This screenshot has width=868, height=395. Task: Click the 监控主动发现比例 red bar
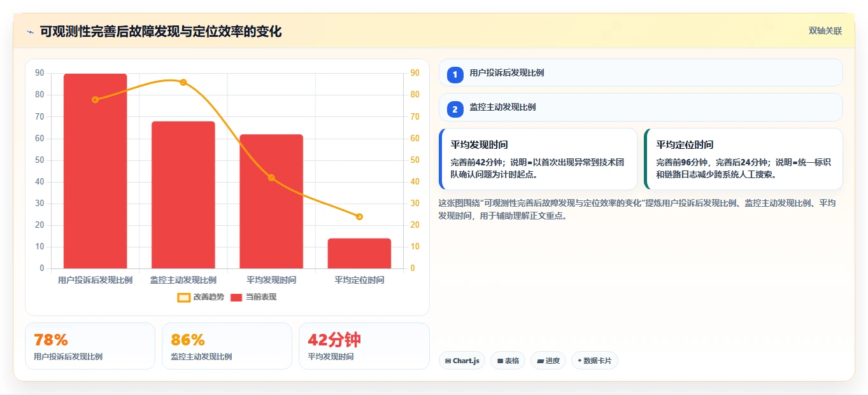coord(183,195)
